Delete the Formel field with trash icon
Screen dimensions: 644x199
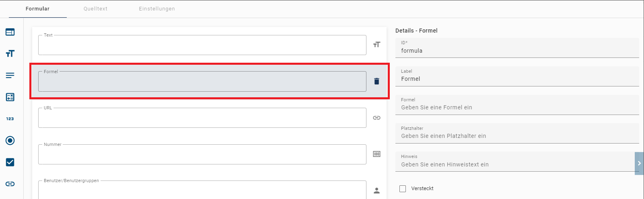(377, 81)
